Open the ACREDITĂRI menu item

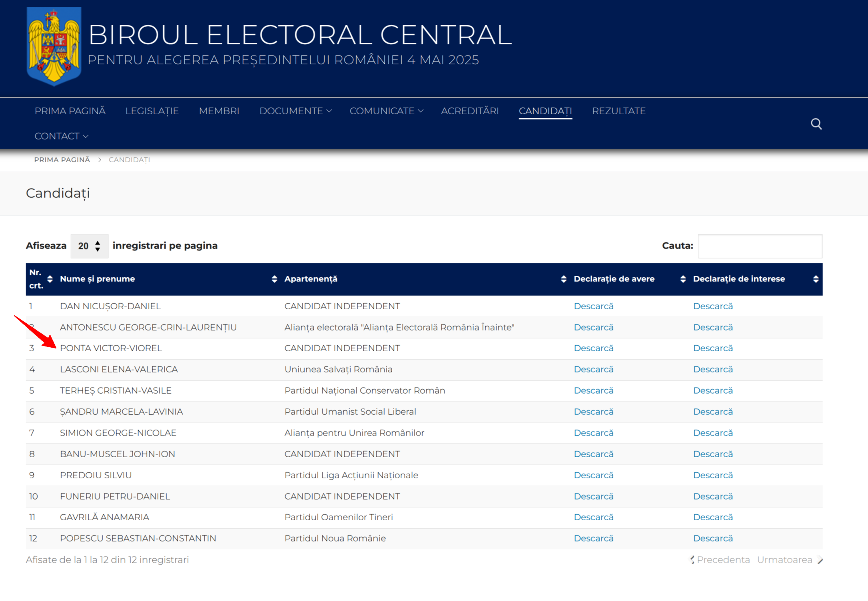pos(470,111)
